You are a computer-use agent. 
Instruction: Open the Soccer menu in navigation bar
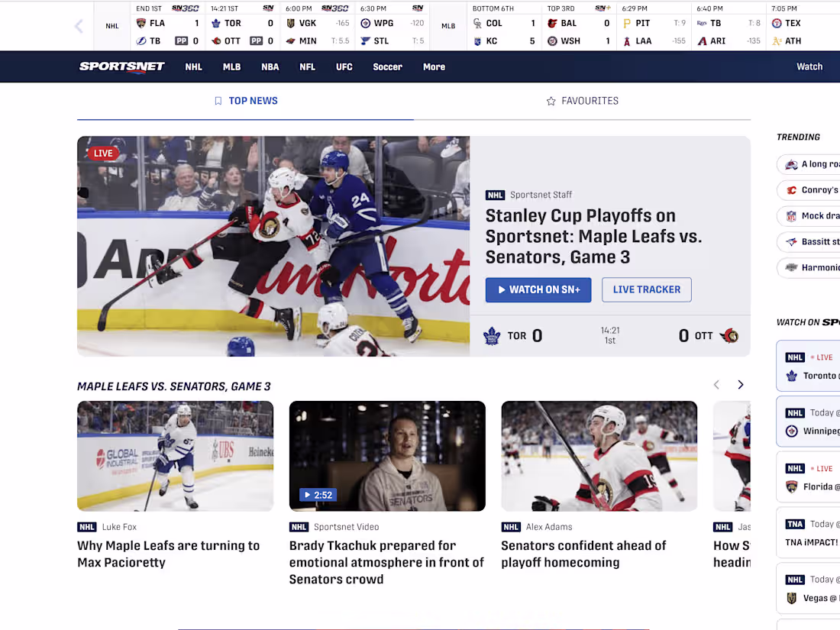click(387, 67)
